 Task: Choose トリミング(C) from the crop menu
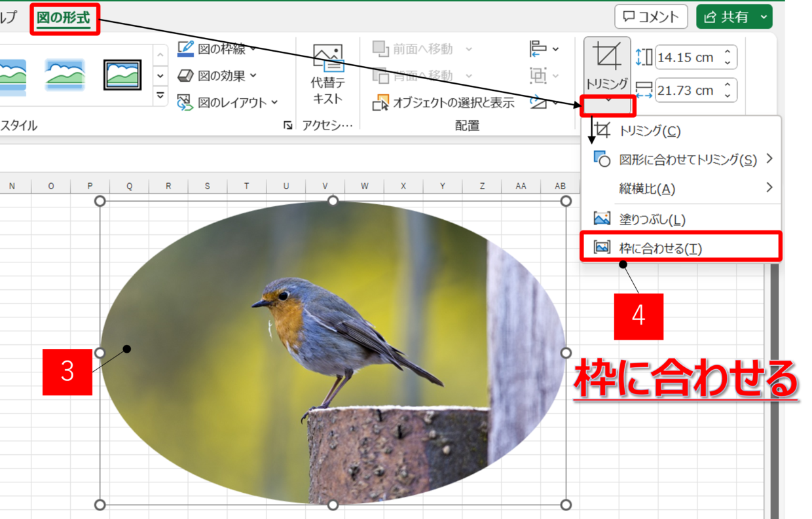pyautogui.click(x=681, y=131)
